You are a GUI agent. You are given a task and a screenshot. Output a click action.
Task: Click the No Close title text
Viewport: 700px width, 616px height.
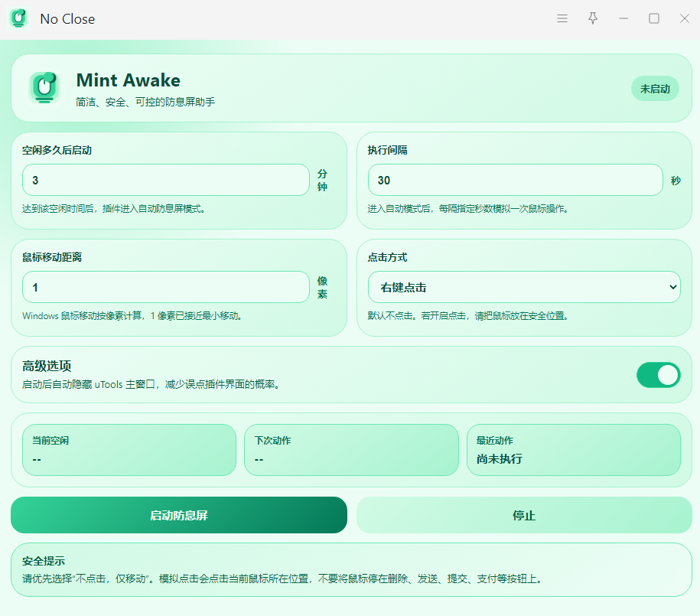(67, 19)
